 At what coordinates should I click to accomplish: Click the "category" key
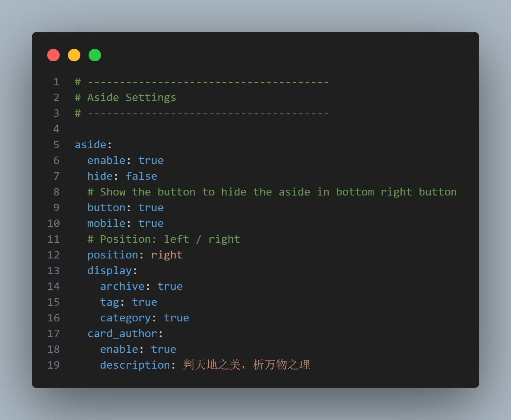[125, 318]
